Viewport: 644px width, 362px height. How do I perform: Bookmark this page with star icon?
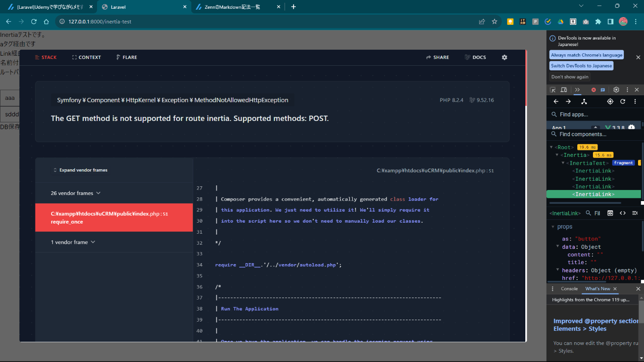(494, 22)
